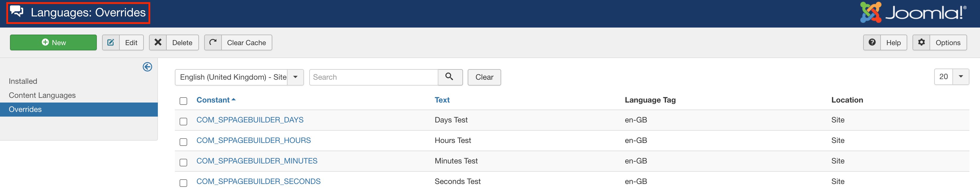The height and width of the screenshot is (191, 980).
Task: Run the search using the magnifier icon
Action: coord(450,77)
